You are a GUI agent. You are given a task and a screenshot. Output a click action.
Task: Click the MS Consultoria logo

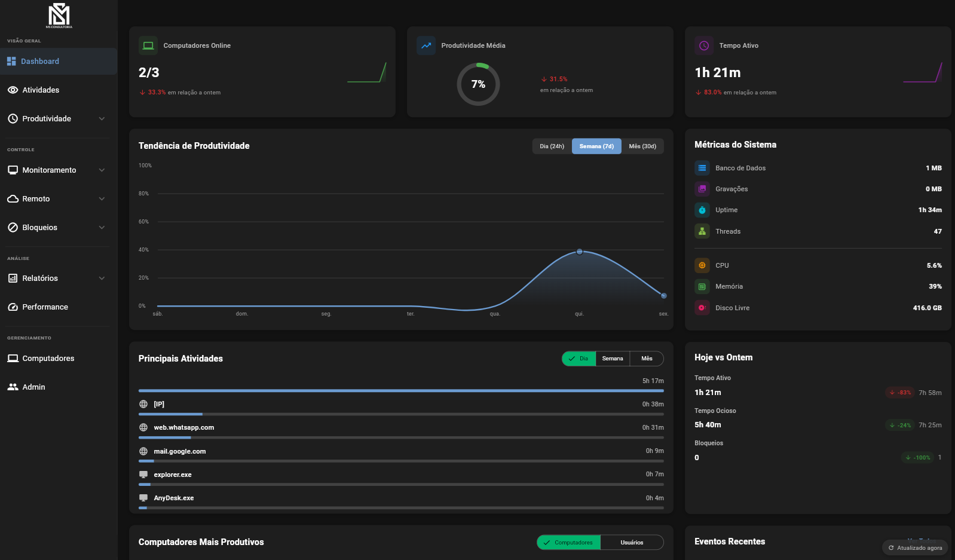59,15
